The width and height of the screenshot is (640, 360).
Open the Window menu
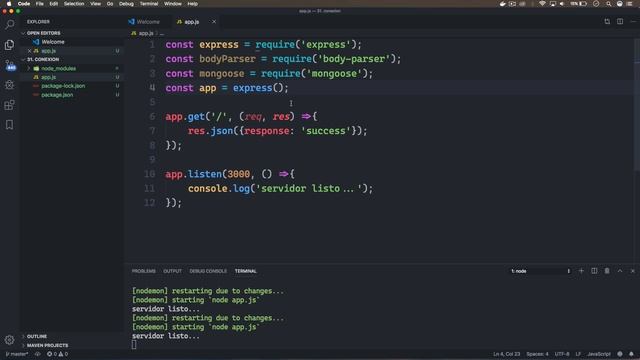click(x=173, y=4)
